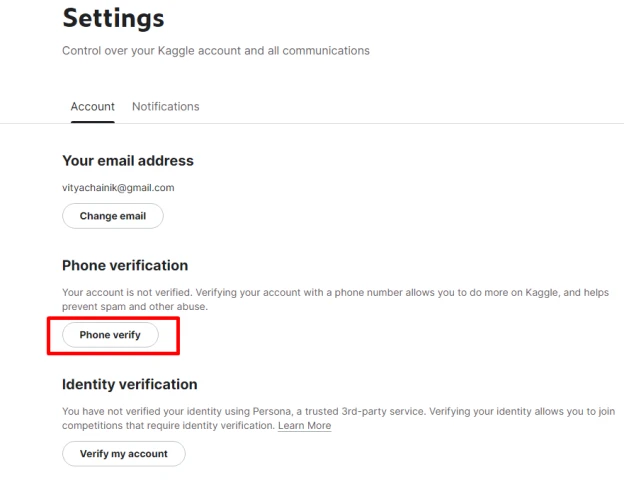This screenshot has height=494, width=624.
Task: Open the Learn More link
Action: pyautogui.click(x=304, y=426)
